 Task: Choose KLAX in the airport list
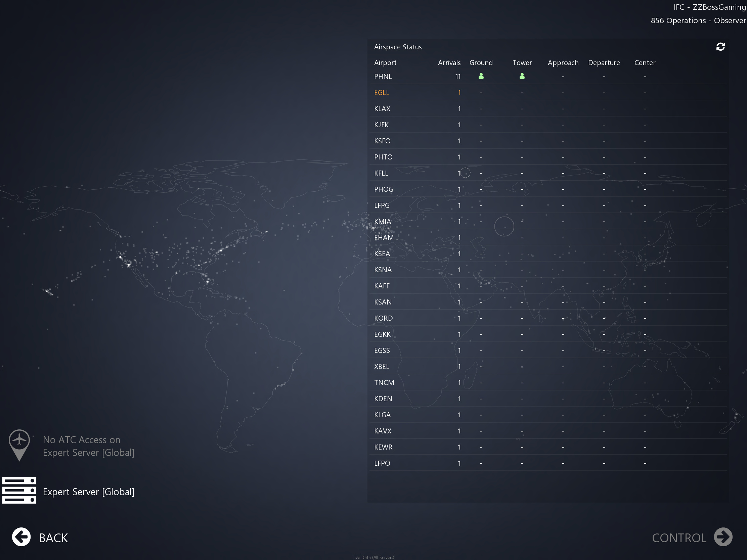(382, 109)
